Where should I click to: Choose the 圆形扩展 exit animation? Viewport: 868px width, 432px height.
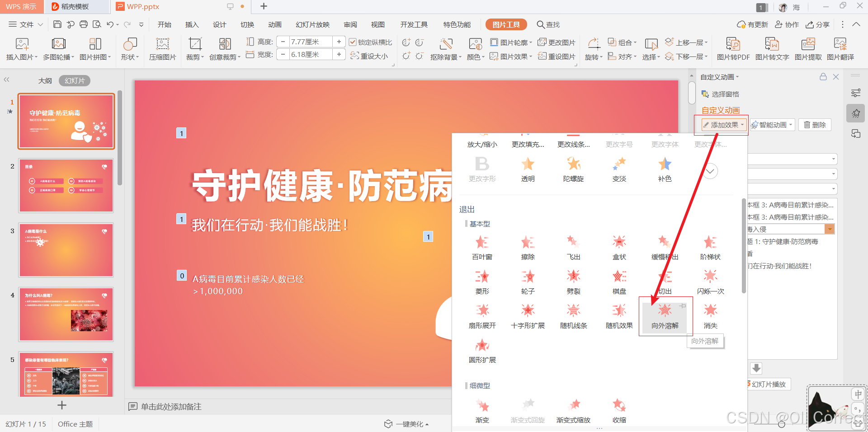[x=482, y=351]
